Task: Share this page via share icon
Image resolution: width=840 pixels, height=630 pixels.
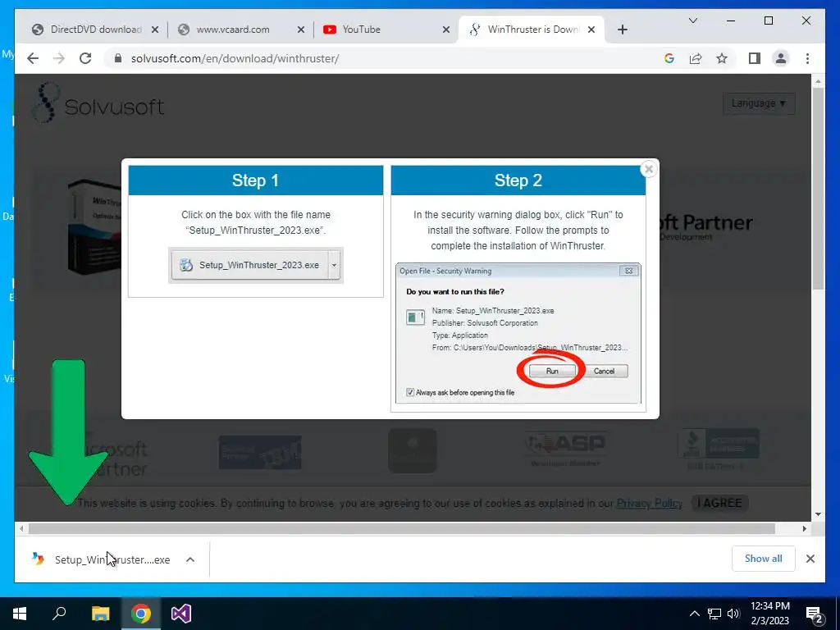Action: click(x=696, y=58)
